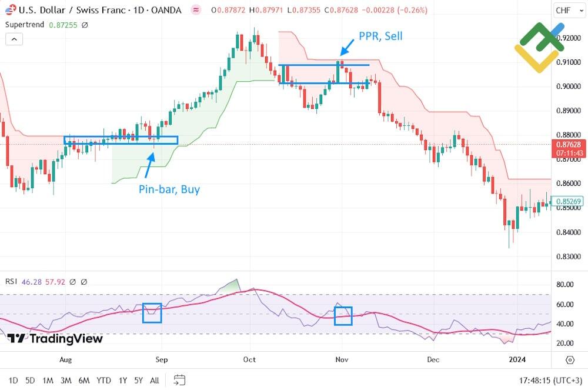The height and width of the screenshot is (390, 588).
Task: Click the Go to date calendar icon
Action: (179, 381)
